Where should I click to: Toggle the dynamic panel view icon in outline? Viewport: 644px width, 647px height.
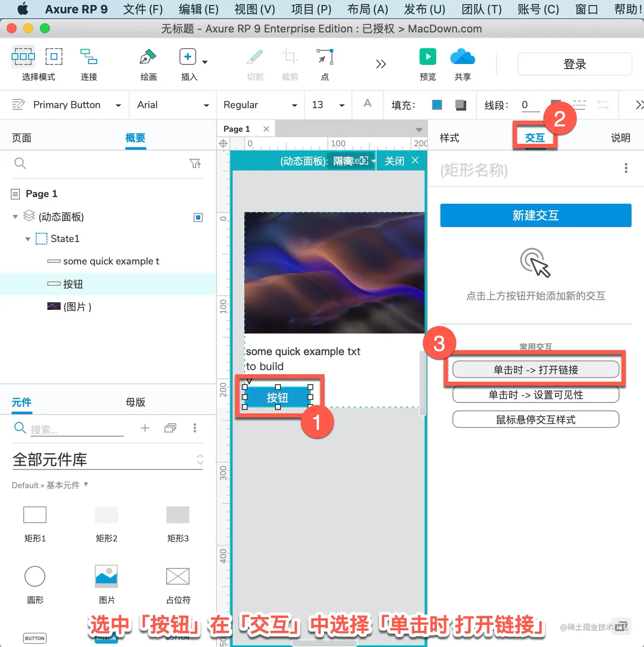198,217
